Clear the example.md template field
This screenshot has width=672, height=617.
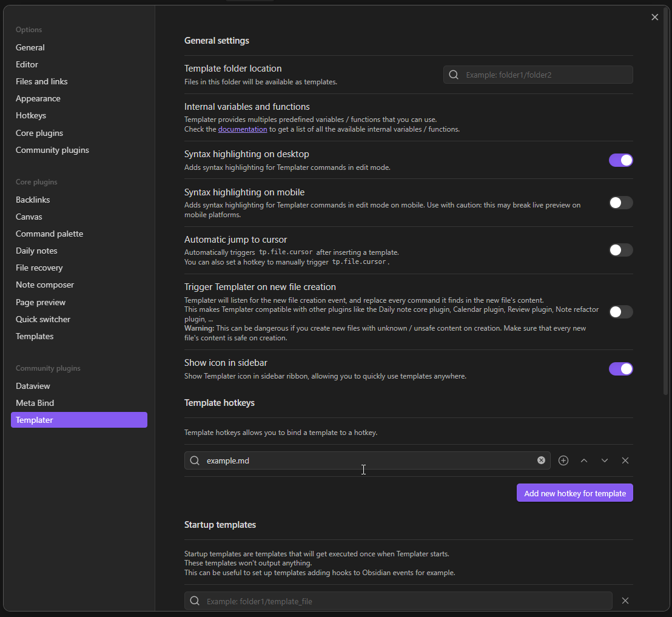tap(541, 460)
